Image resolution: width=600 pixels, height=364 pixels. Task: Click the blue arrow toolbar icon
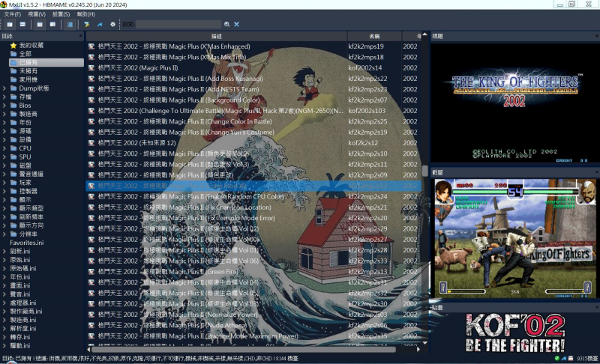tap(100, 24)
